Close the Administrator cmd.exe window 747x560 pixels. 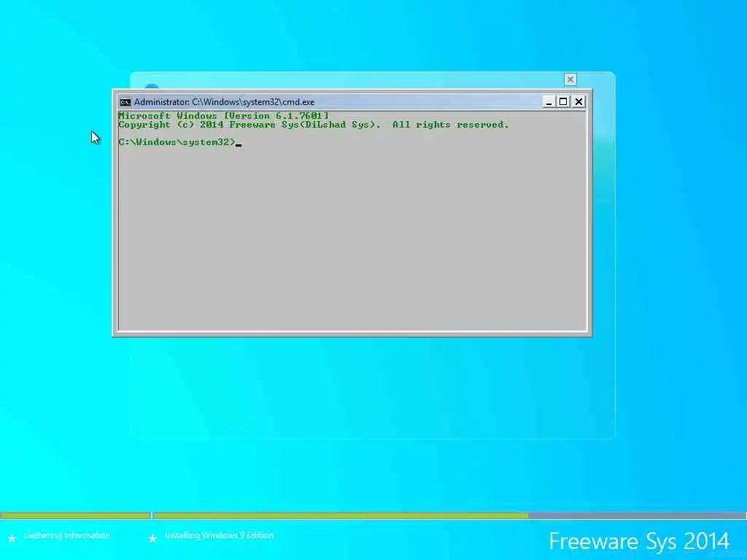click(x=578, y=102)
